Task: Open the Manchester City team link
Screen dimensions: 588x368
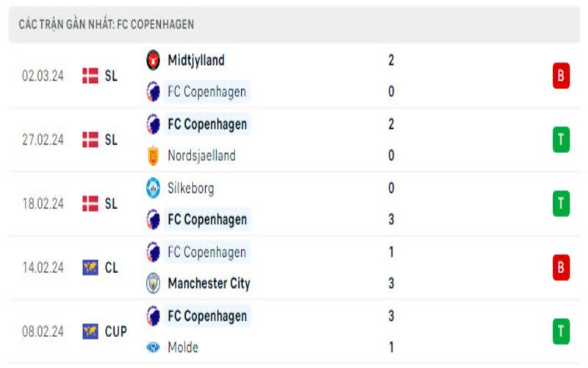Action: coord(209,283)
